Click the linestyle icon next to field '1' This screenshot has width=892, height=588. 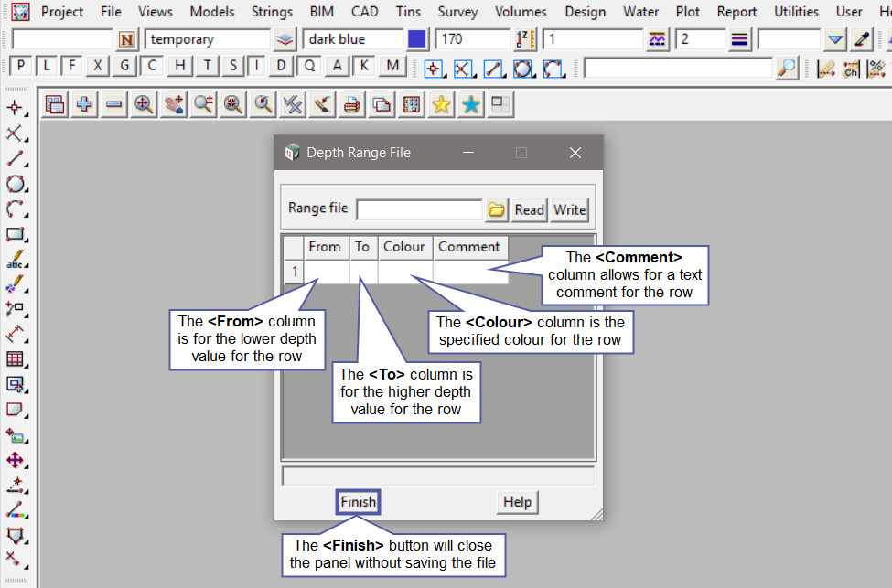pos(657,40)
